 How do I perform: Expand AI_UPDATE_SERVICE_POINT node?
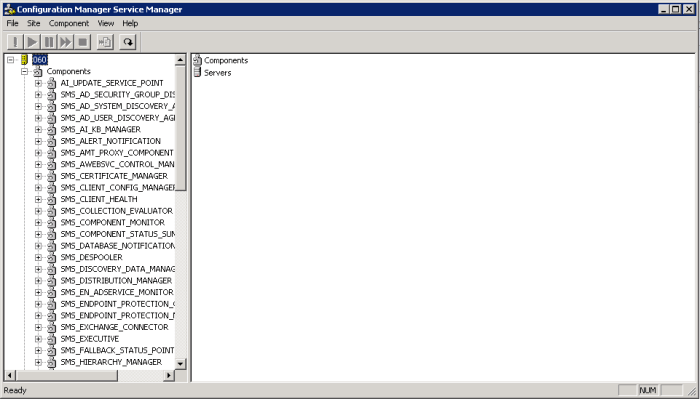pyautogui.click(x=38, y=83)
